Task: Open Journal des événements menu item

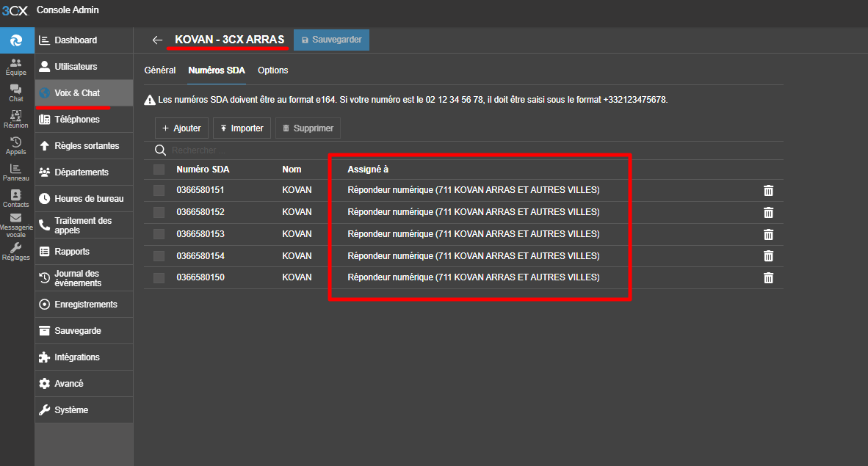Action: [84, 278]
